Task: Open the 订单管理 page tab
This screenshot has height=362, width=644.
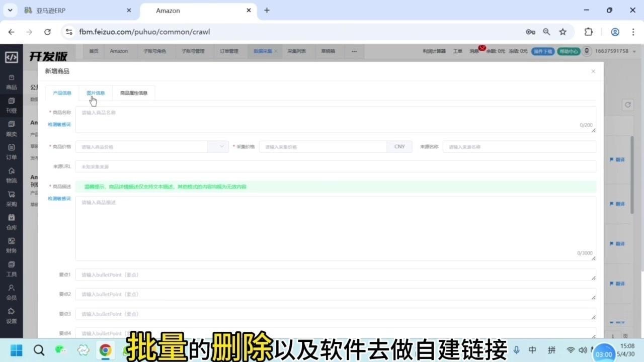Action: point(229,51)
